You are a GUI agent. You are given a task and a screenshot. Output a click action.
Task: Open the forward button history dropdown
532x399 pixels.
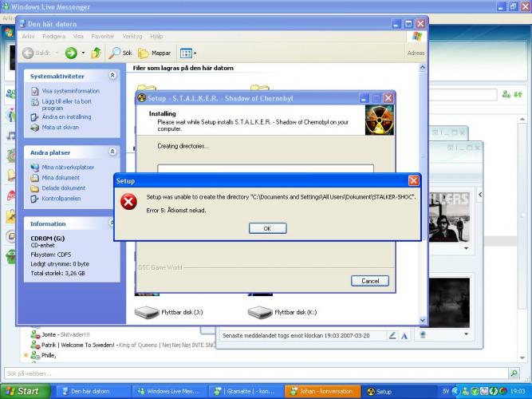coord(81,53)
